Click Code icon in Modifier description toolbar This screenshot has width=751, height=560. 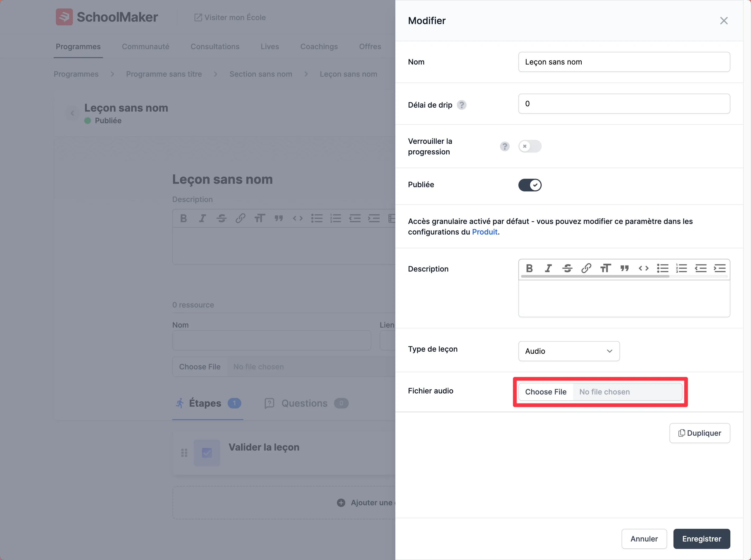(644, 268)
